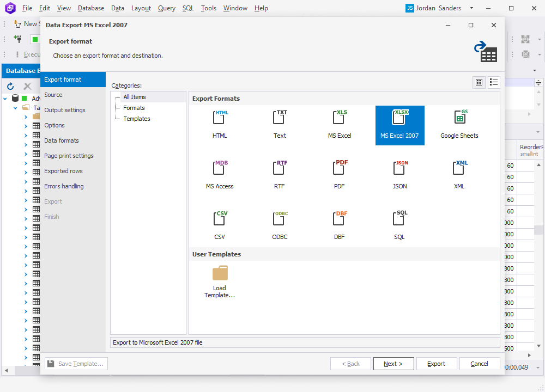
Task: Open the Layout menu
Action: (141, 8)
